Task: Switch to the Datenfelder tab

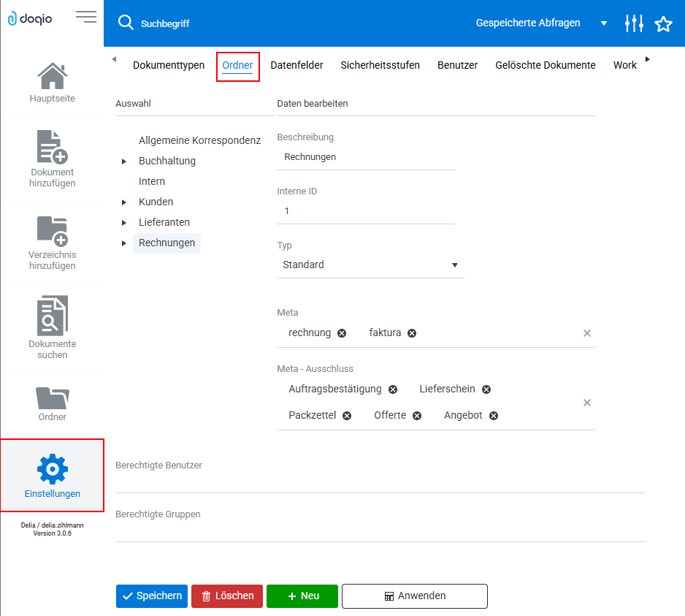Action: click(296, 65)
